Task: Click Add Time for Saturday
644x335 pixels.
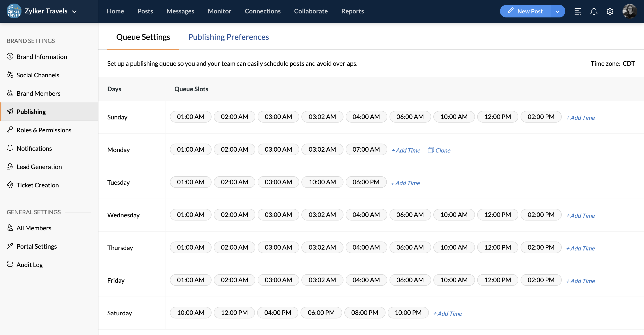Action: 447,314
